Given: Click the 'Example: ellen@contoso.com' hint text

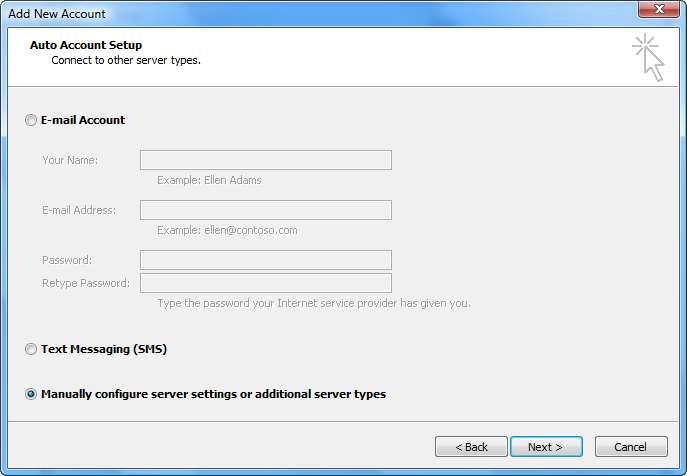Looking at the screenshot, I should coord(227,230).
